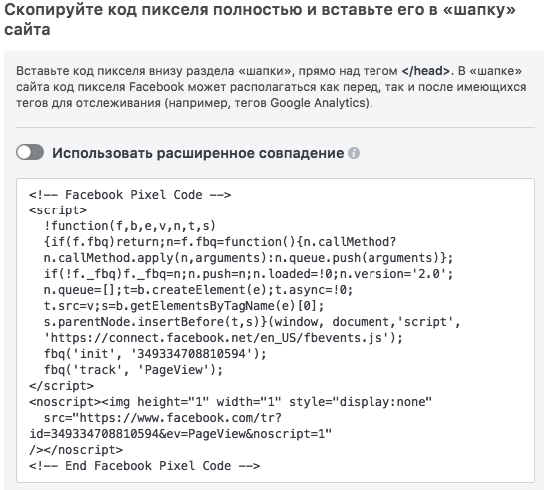This screenshot has height=490, width=544.
Task: Click the "<!-- Facebook Pixel Code -->" line
Action: (130, 195)
